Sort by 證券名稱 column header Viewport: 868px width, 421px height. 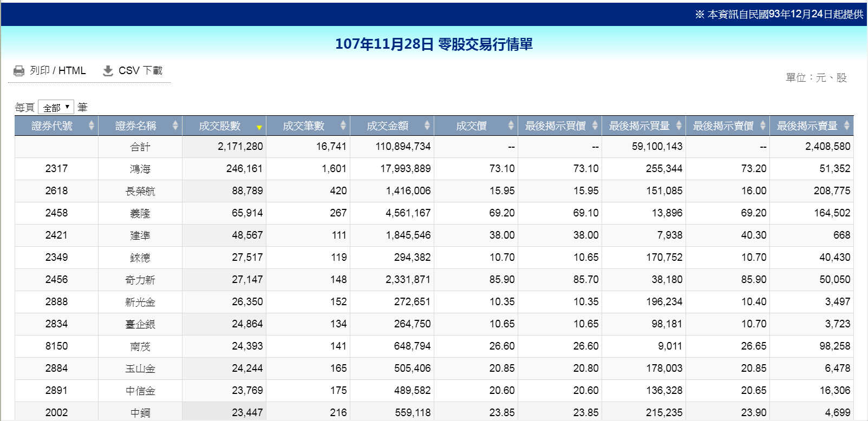[140, 126]
